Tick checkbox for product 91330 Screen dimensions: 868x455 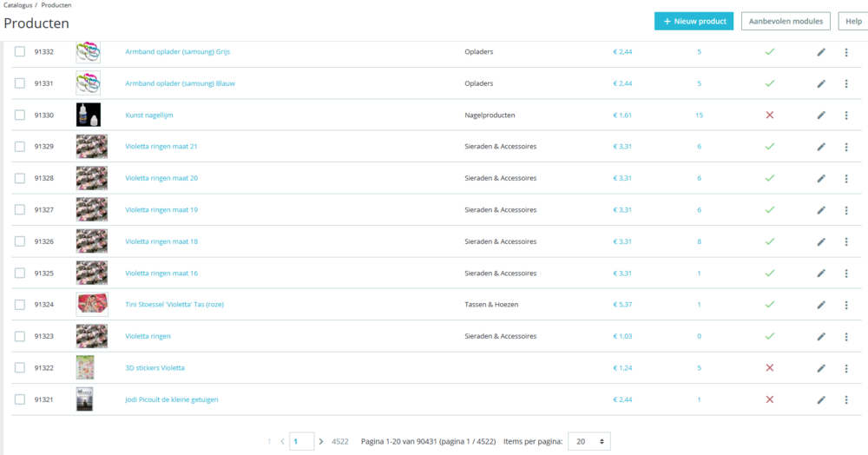pos(20,115)
